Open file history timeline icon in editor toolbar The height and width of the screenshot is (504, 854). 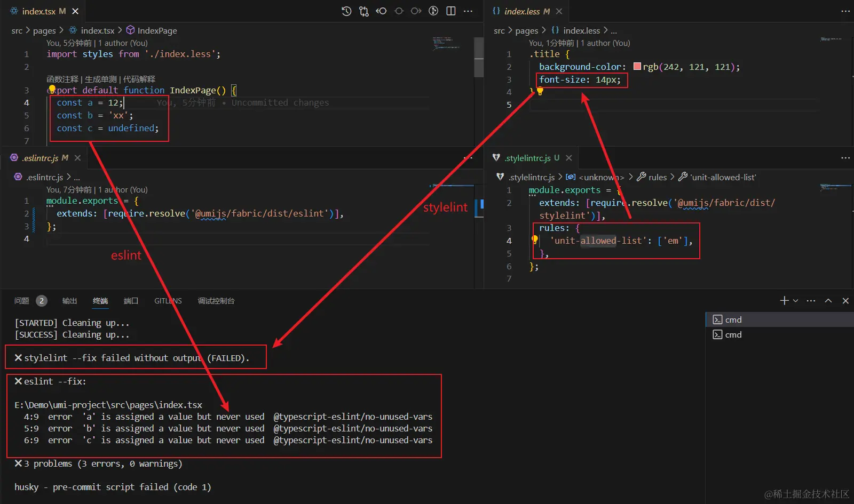click(x=346, y=11)
